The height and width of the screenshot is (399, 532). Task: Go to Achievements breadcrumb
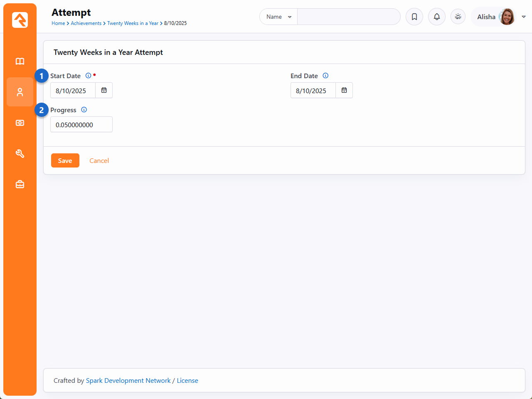(86, 23)
